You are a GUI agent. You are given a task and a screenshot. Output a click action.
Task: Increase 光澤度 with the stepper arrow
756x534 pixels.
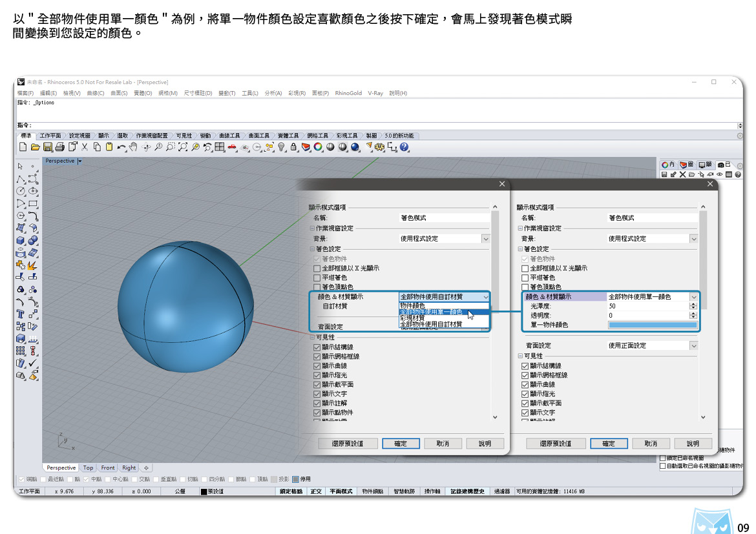[x=693, y=304]
